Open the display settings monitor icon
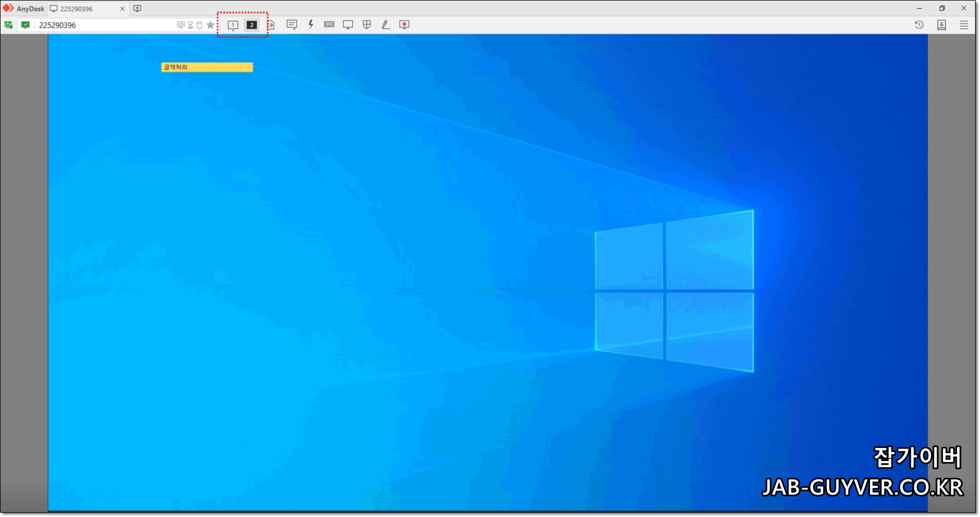 coord(348,25)
